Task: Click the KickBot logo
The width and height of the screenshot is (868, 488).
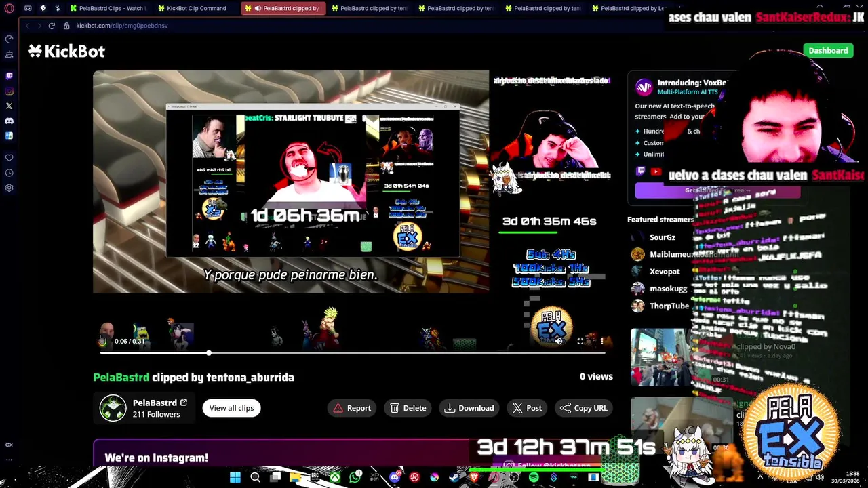Action: click(66, 51)
